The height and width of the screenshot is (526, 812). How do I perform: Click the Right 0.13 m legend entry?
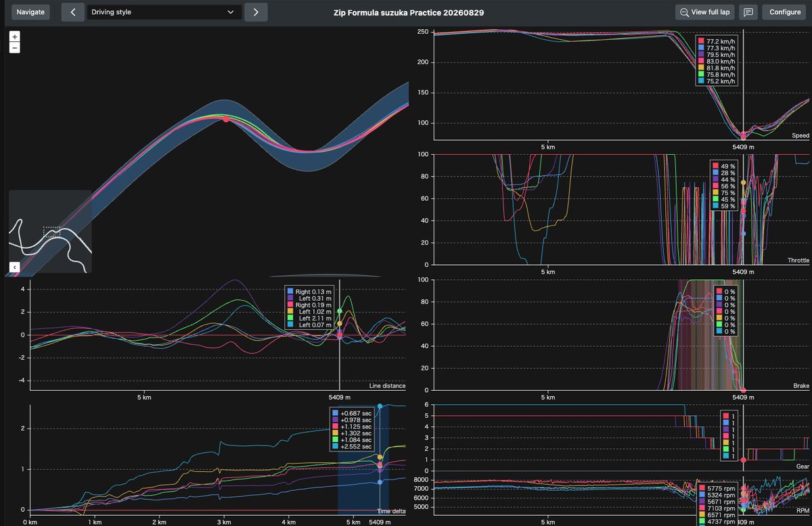tap(311, 291)
